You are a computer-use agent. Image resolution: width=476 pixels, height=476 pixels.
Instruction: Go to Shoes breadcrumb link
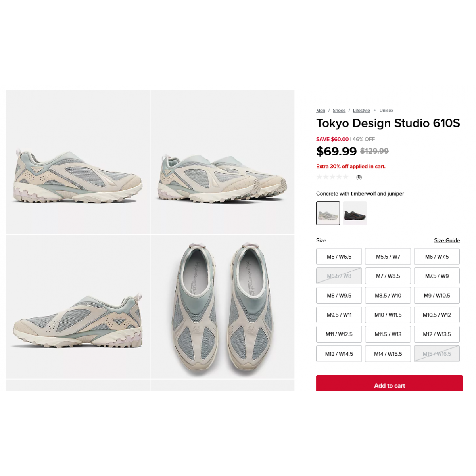pyautogui.click(x=339, y=111)
